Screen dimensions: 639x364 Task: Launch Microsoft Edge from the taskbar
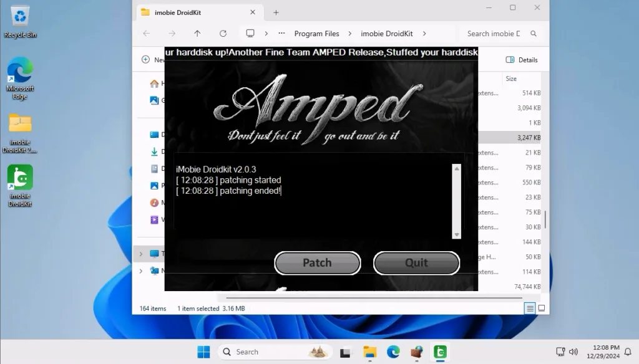coord(393,352)
